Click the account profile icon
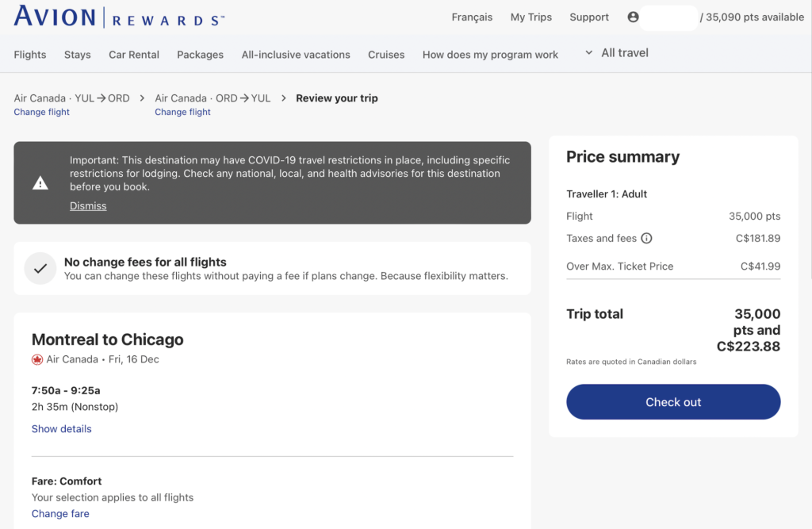812x529 pixels. coord(633,17)
